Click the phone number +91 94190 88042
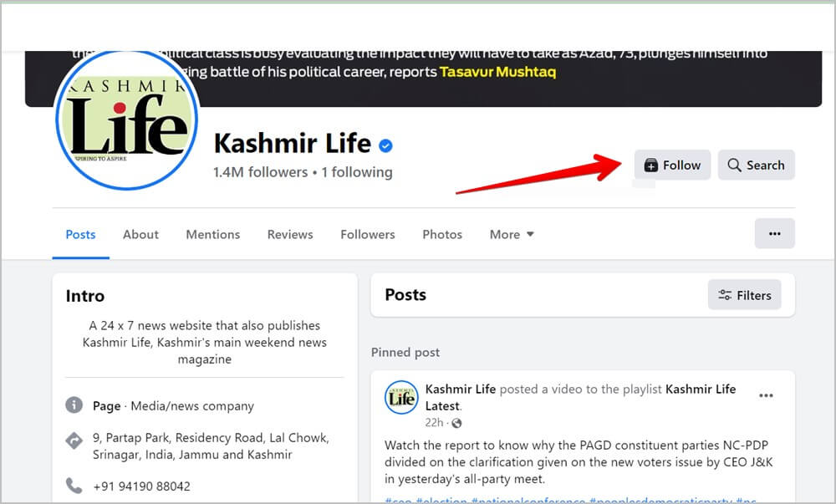This screenshot has width=836, height=504. [141, 486]
